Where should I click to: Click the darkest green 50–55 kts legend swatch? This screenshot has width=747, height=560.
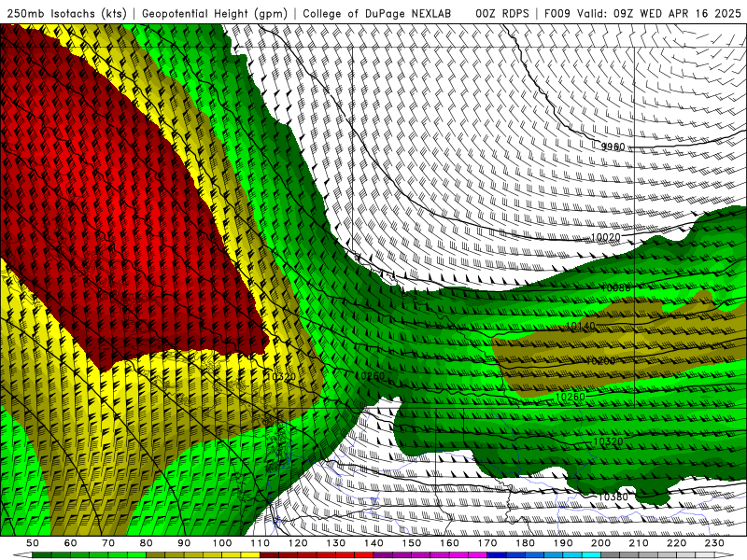[42, 555]
